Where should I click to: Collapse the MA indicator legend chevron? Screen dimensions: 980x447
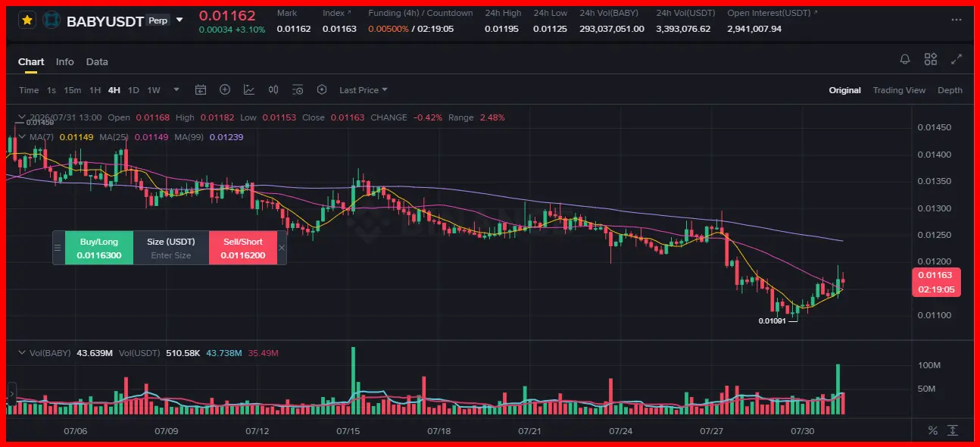coord(23,137)
